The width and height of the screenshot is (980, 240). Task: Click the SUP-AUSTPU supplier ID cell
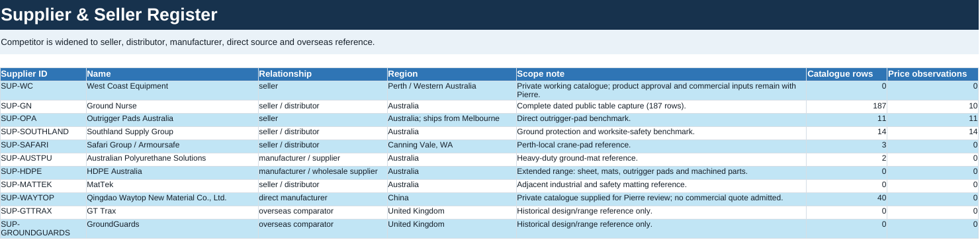tap(43, 159)
